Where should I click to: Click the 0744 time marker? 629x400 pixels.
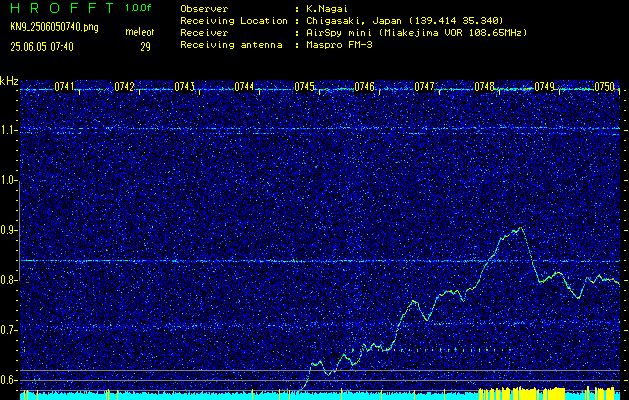(x=244, y=87)
